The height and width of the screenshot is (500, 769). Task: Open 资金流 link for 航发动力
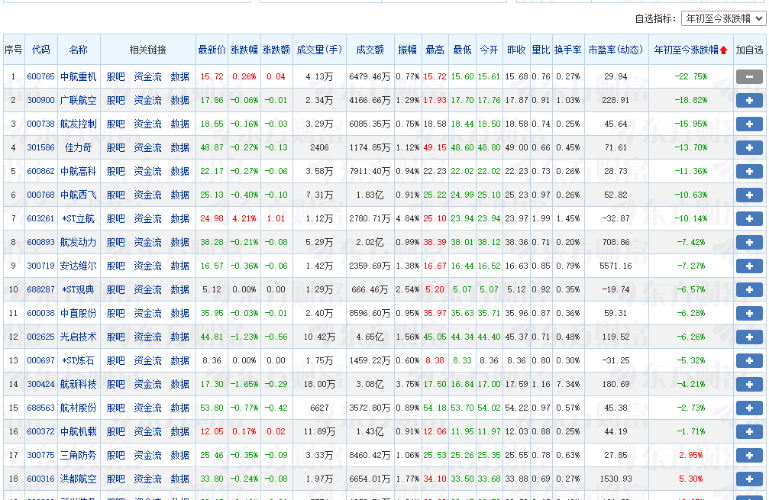point(148,242)
